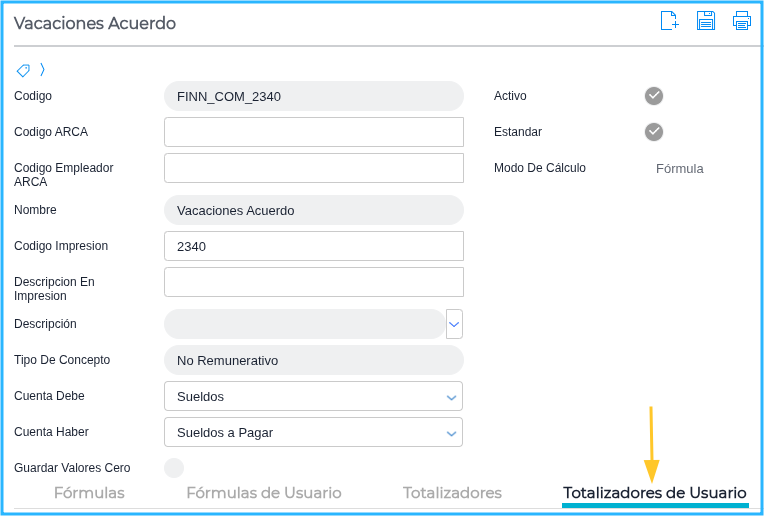Click the Nombre field Vacaciones Acuerdo
The image size is (764, 516).
[x=314, y=210]
